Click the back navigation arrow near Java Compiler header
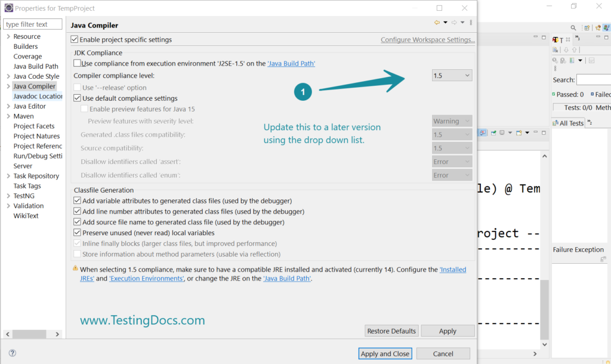The height and width of the screenshot is (364, 611). tap(437, 22)
